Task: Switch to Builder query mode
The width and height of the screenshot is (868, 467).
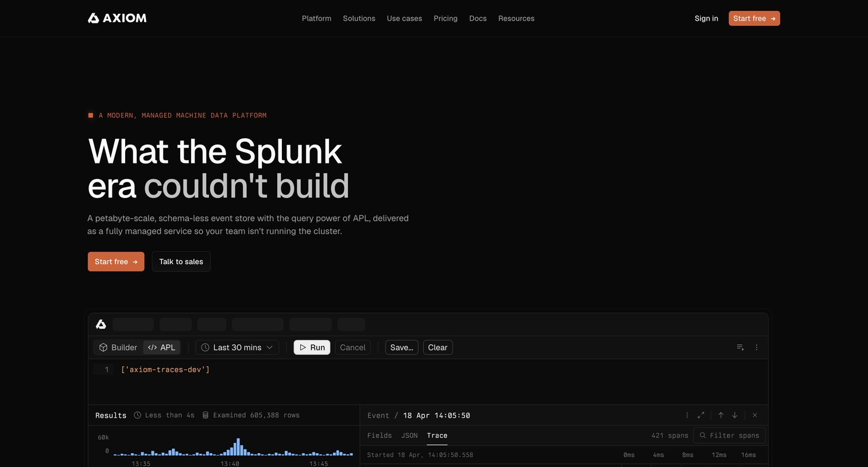Action: [x=118, y=348]
